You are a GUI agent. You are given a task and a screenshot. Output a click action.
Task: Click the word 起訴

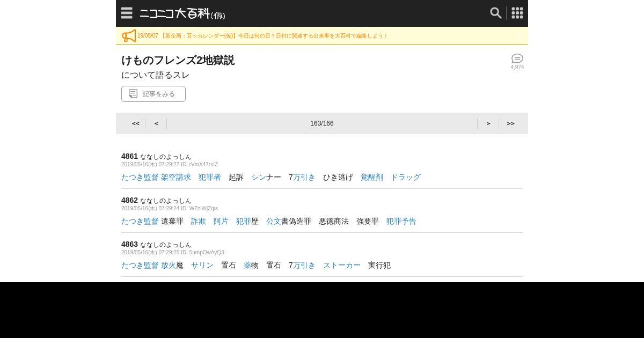click(x=236, y=177)
